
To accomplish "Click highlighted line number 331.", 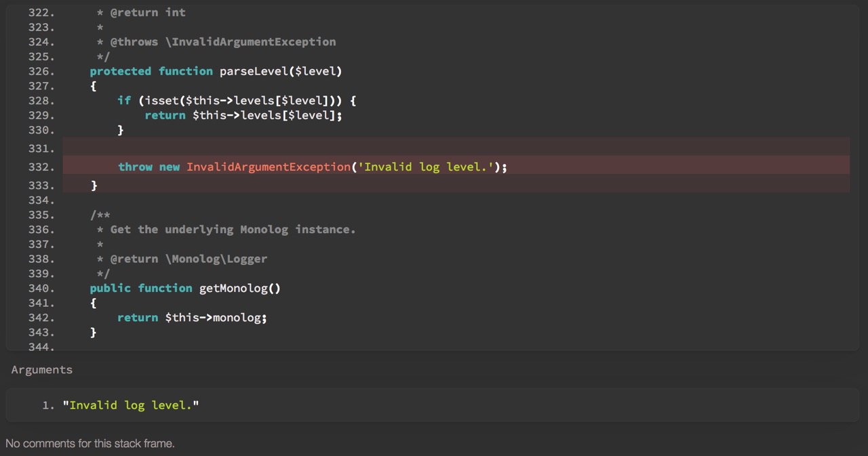I will click(41, 148).
